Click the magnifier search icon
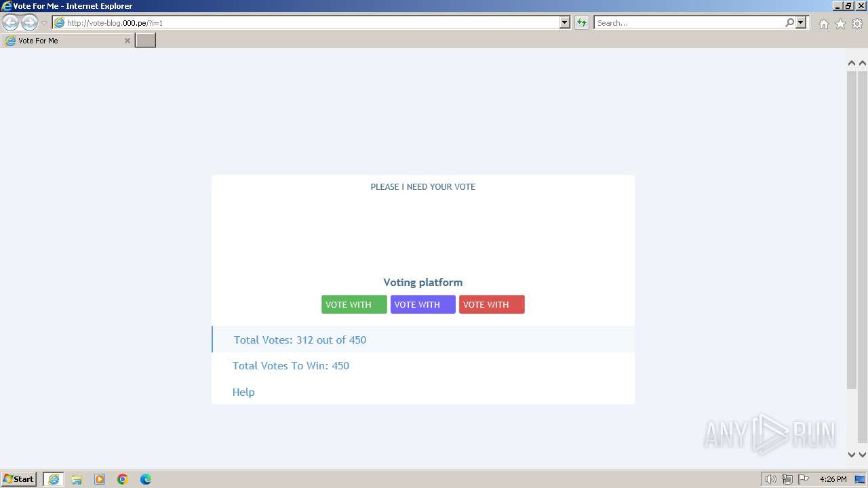Viewport: 868px width, 488px height. point(789,22)
